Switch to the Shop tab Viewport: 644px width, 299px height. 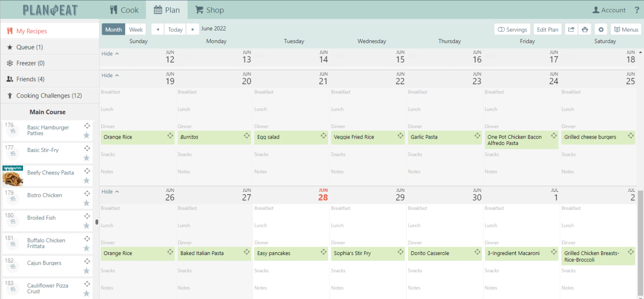point(209,10)
